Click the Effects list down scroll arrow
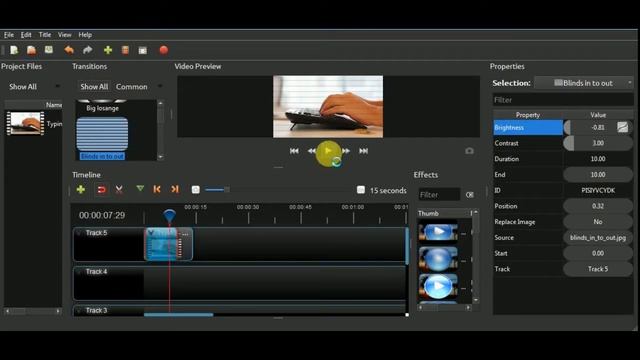Viewport: 640px width, 360px height. [x=476, y=300]
